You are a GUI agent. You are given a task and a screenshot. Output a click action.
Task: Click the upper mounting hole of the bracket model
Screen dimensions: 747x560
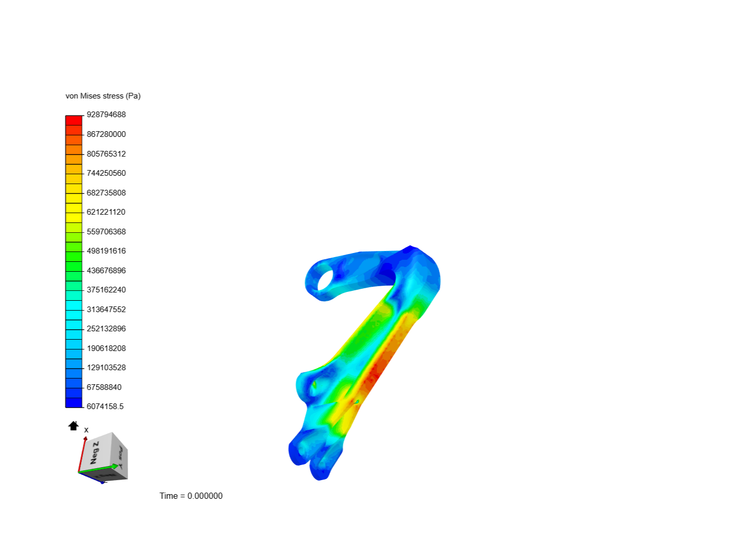click(x=325, y=281)
